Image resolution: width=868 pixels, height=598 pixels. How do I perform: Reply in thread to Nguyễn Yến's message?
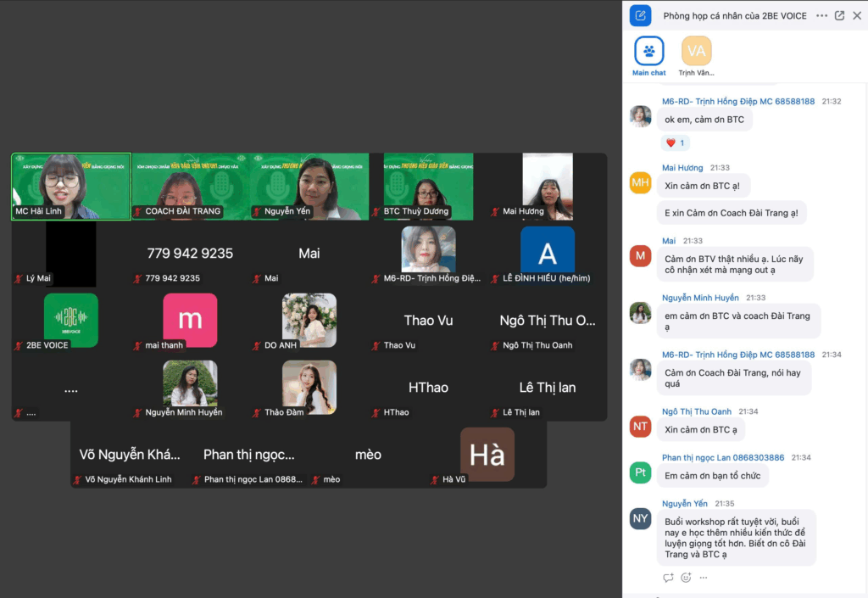click(668, 578)
